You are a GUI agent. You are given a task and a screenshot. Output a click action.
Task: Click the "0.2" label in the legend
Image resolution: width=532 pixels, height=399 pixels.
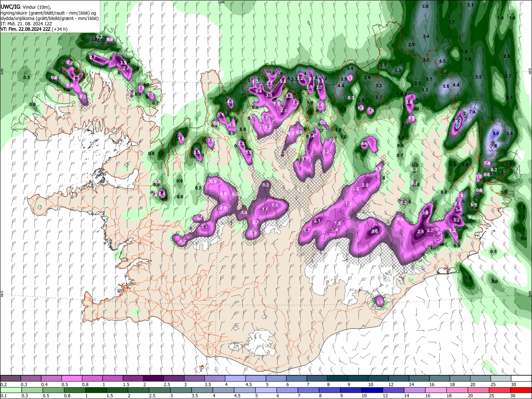tap(3, 384)
